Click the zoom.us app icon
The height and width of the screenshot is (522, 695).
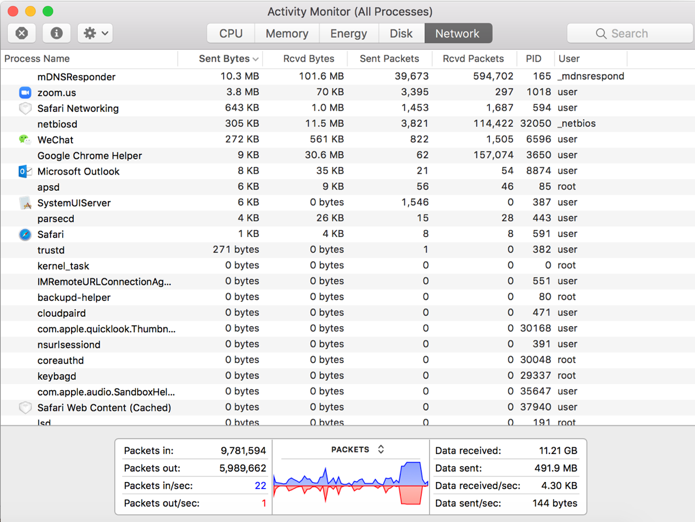25,92
